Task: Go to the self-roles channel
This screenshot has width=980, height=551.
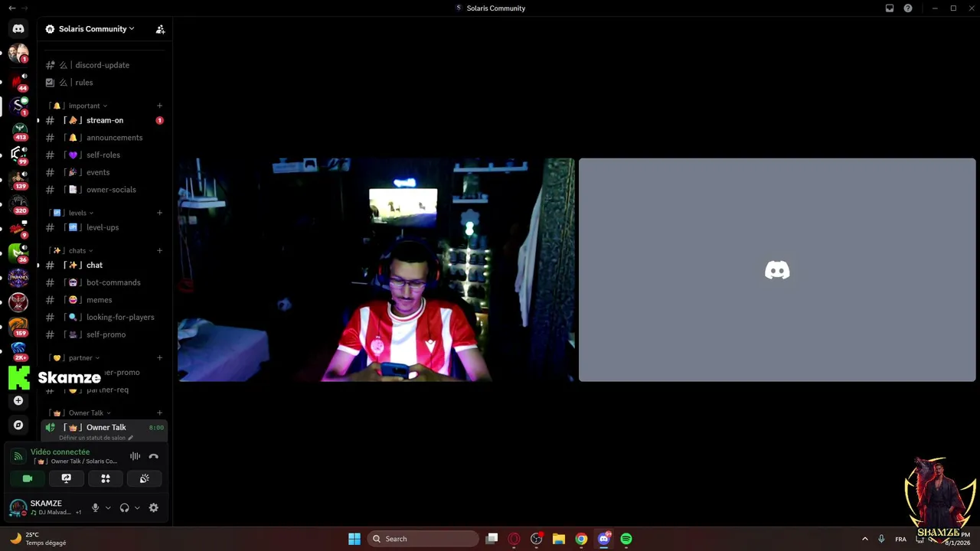Action: click(x=103, y=155)
